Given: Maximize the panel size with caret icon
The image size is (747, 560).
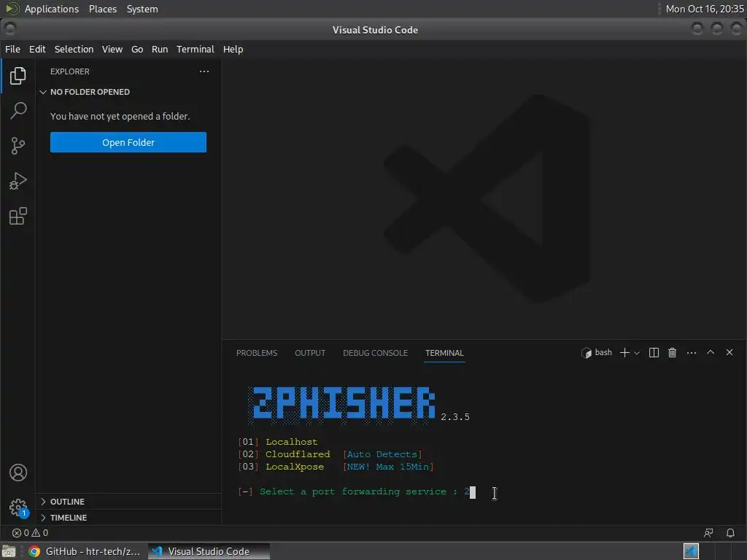Looking at the screenshot, I should (x=711, y=352).
